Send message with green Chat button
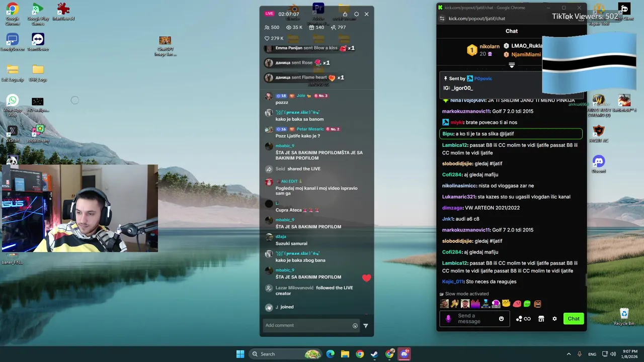644x362 pixels. 574,319
